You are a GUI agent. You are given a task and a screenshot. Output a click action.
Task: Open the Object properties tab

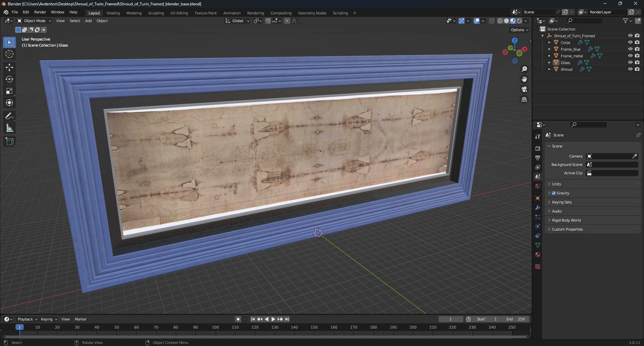click(x=538, y=198)
